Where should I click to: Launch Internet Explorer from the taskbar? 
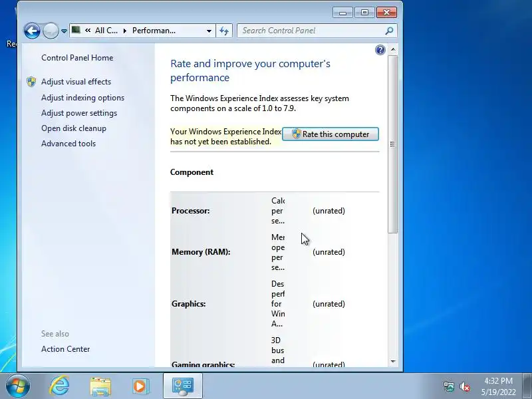tap(59, 386)
